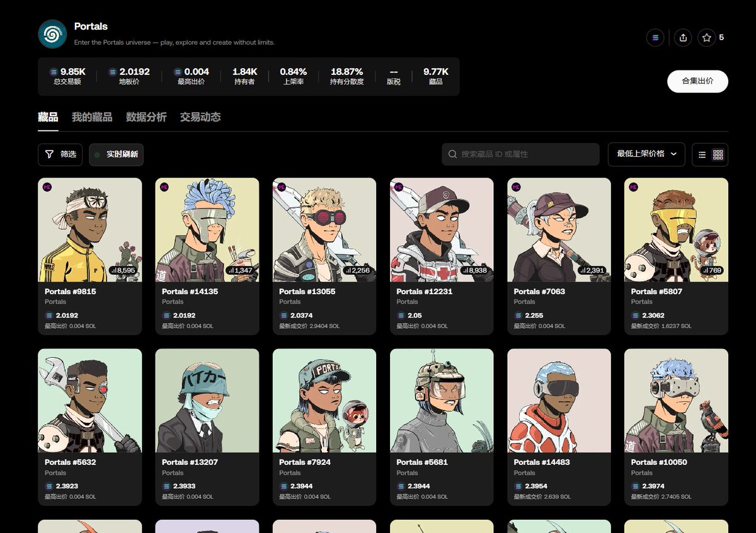The height and width of the screenshot is (533, 756).
Task: Click the 2.3923 price on Portals #5632
Action: click(67, 486)
